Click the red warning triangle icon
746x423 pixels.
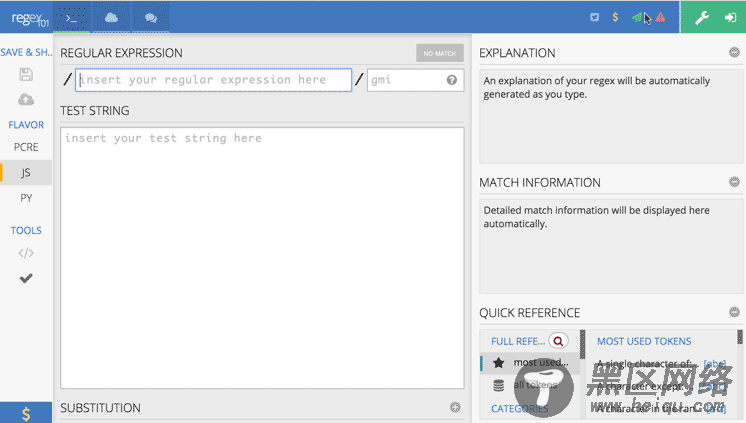pyautogui.click(x=660, y=17)
